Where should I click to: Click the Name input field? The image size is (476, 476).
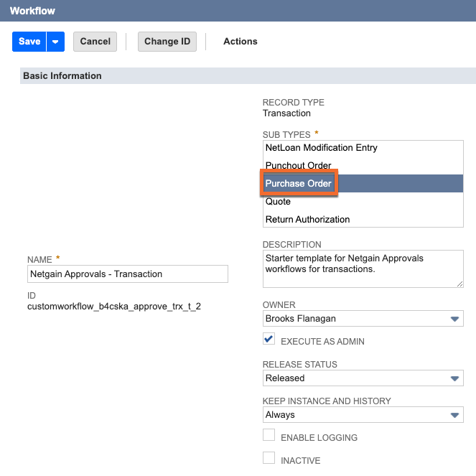127,274
